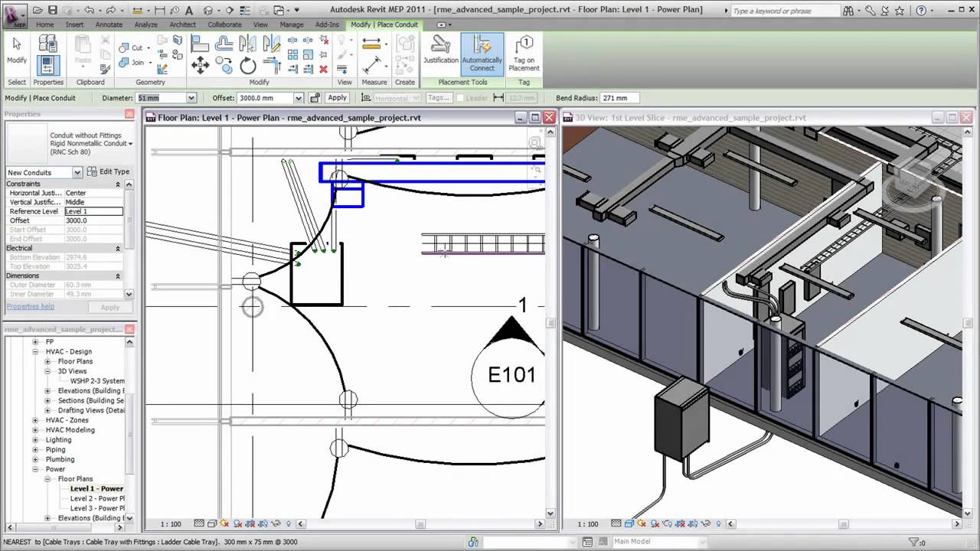980x551 pixels.
Task: Expand the Lighting tree node
Action: click(x=35, y=440)
